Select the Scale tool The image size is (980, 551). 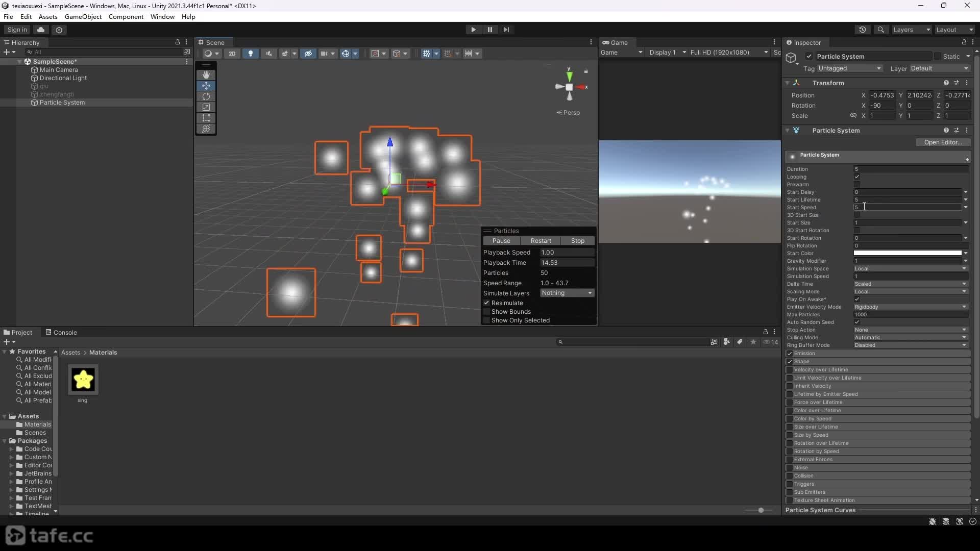coord(206,107)
